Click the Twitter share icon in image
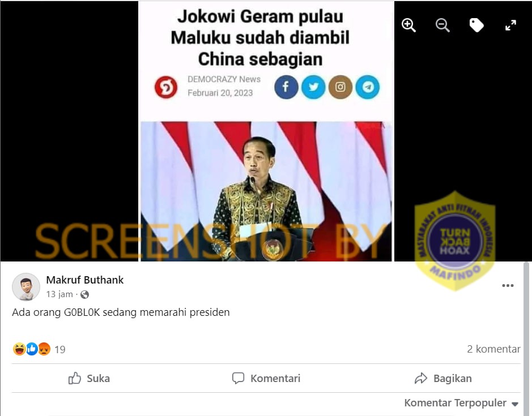Viewport: 532px width, 416px height. click(x=313, y=87)
